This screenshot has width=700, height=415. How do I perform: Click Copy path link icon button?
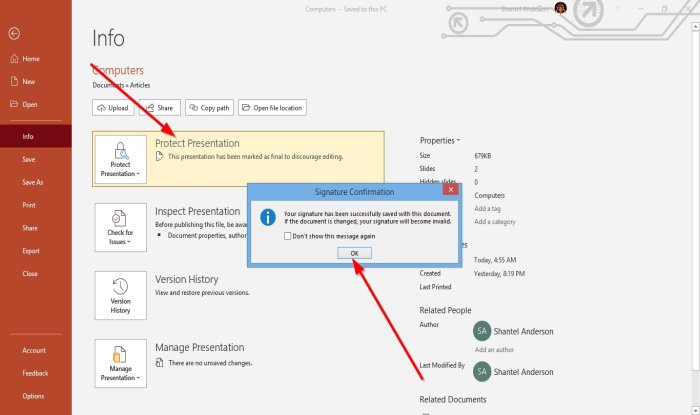tap(209, 108)
